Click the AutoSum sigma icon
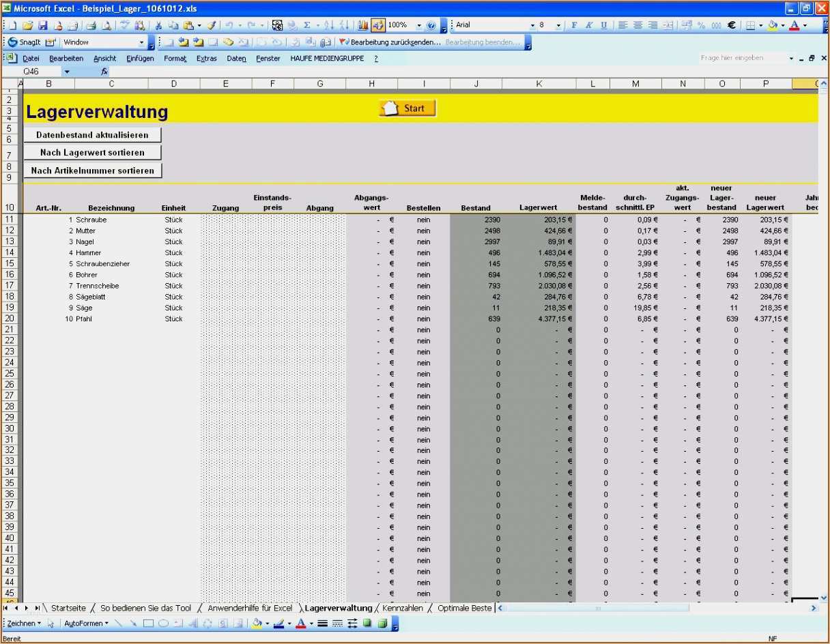 pyautogui.click(x=307, y=25)
